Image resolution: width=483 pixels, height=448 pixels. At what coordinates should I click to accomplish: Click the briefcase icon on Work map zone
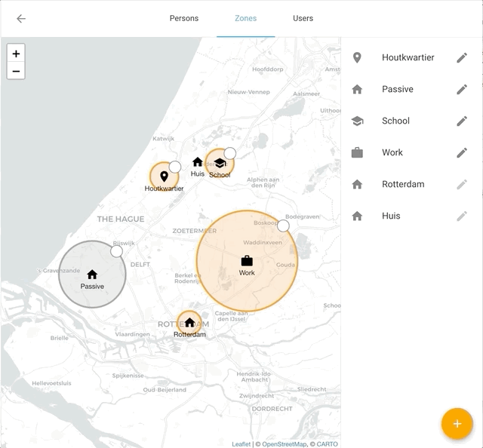click(247, 261)
